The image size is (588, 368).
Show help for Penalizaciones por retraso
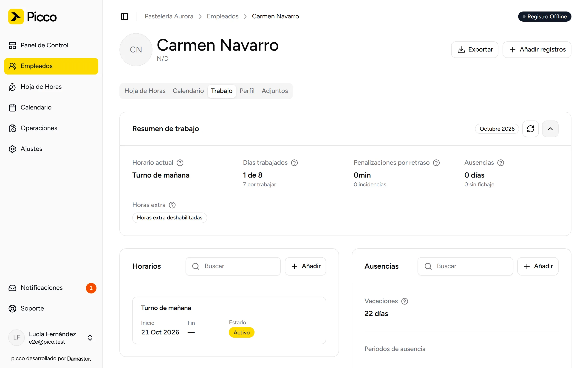click(x=436, y=163)
